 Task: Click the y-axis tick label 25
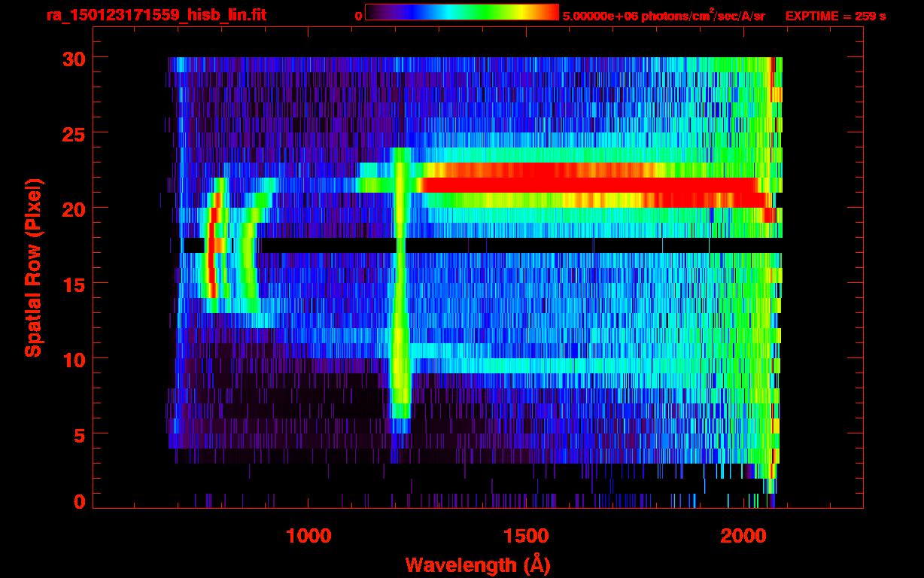coord(74,133)
